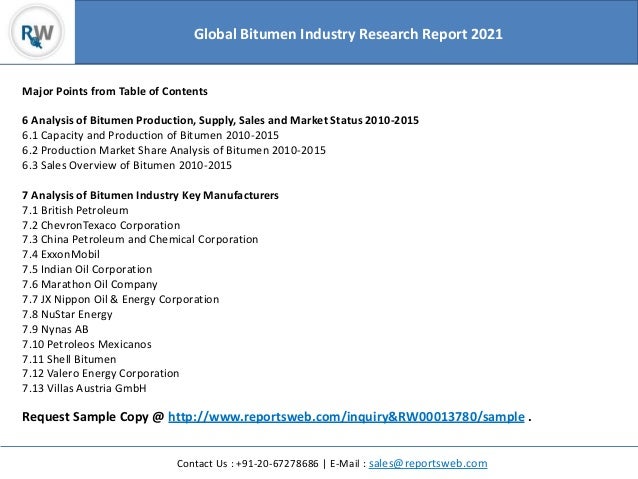
Task: Click entry 7.1 British Petroleum
Action: (75, 210)
